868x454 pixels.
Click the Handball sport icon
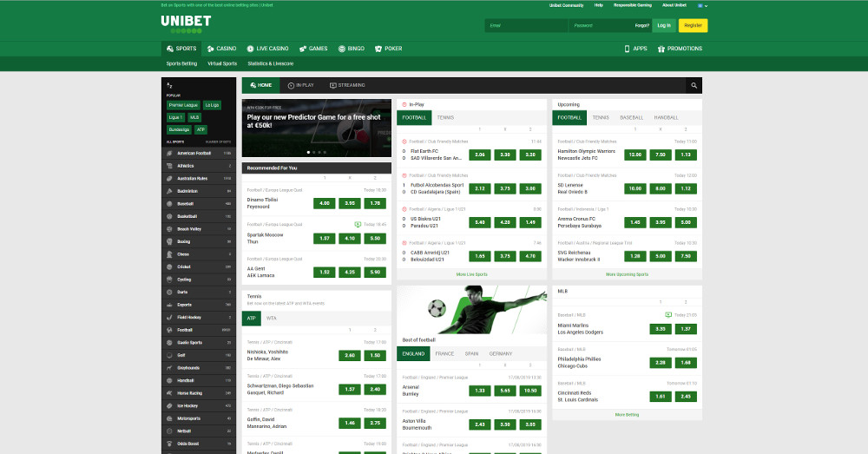[170, 380]
